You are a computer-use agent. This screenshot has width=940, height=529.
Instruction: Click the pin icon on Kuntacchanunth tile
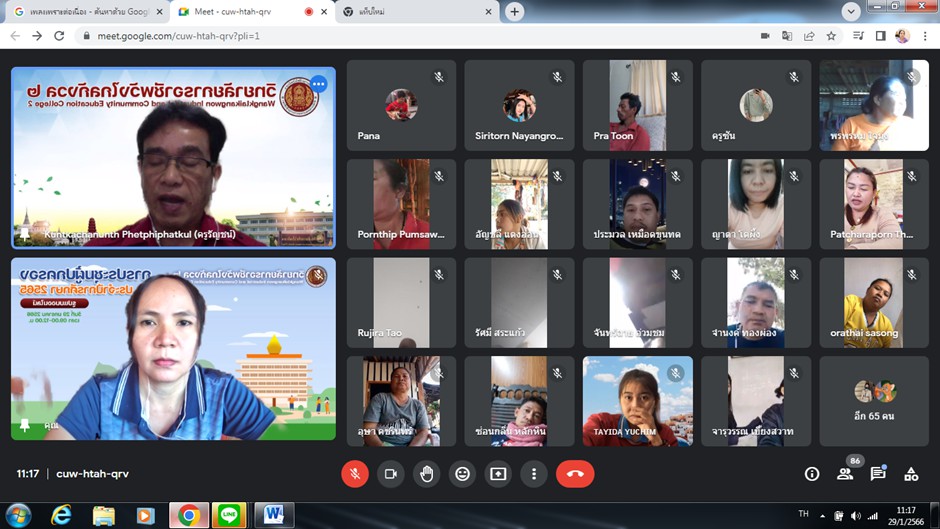pyautogui.click(x=25, y=233)
